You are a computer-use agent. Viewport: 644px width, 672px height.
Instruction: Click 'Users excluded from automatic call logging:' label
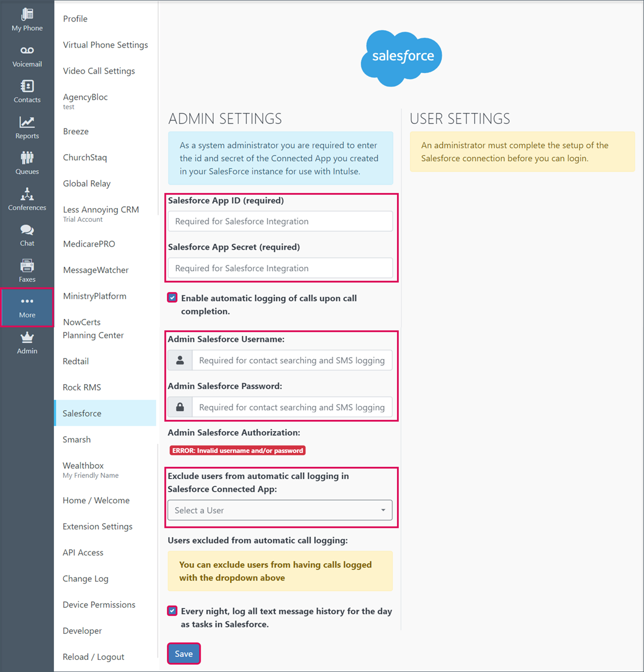pyautogui.click(x=258, y=540)
